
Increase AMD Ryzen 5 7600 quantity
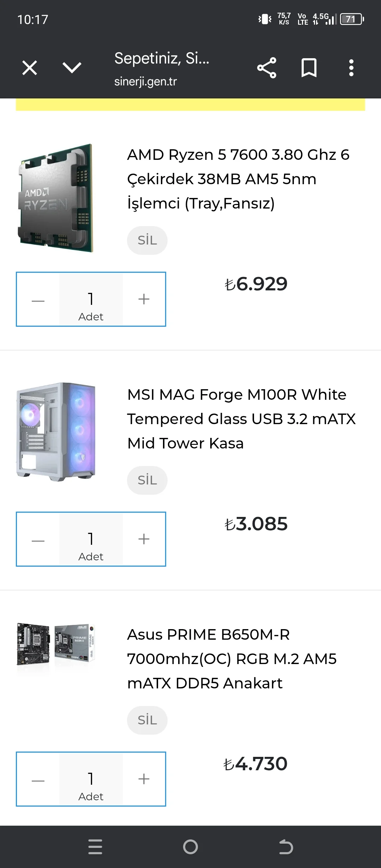coord(144,299)
